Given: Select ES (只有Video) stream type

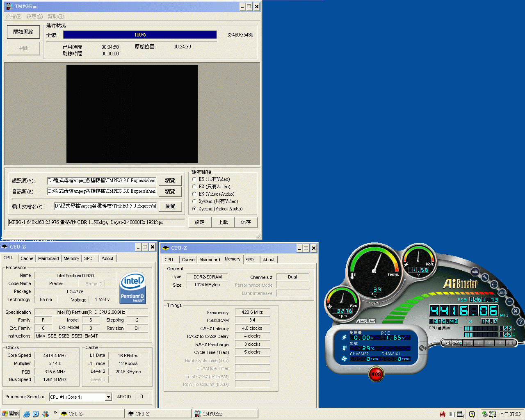Looking at the screenshot, I should tap(211, 179).
